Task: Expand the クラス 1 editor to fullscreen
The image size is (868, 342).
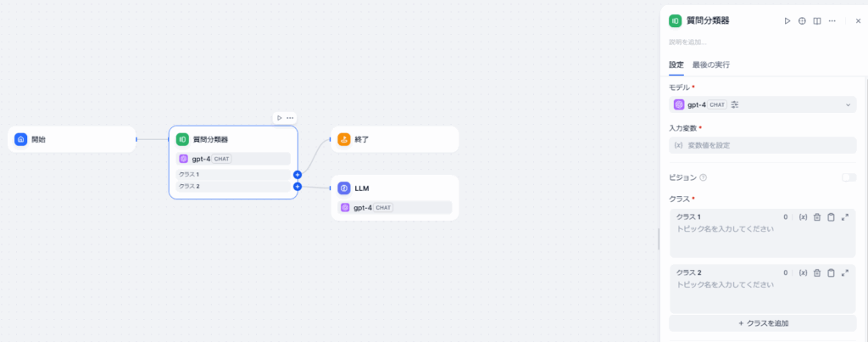Action: 845,217
